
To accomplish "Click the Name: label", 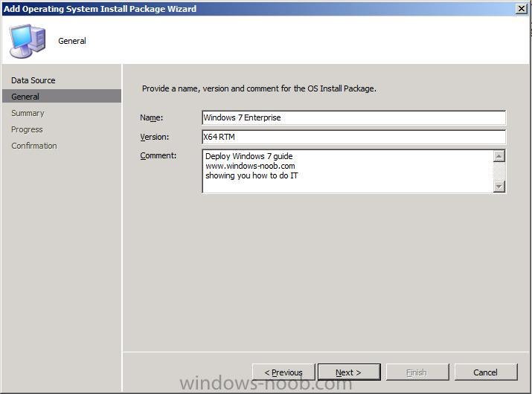I will tap(152, 117).
